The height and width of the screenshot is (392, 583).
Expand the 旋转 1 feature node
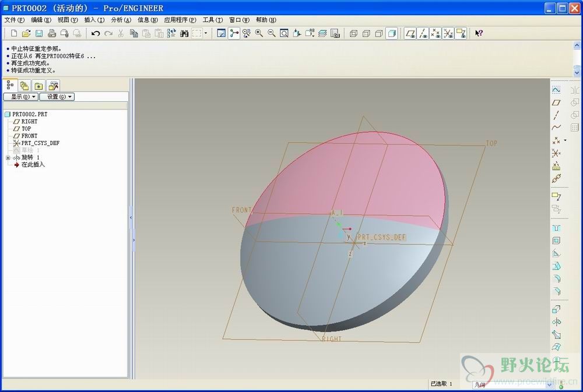(8, 157)
